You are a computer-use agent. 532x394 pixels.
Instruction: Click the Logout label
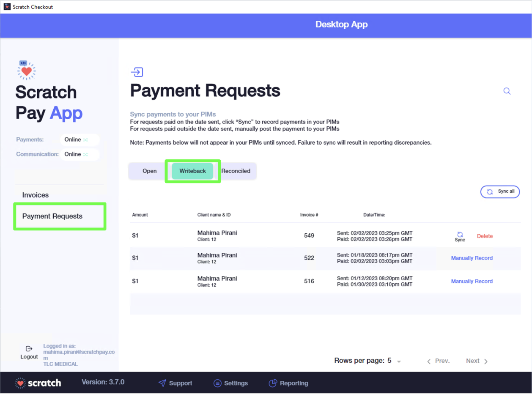point(29,357)
